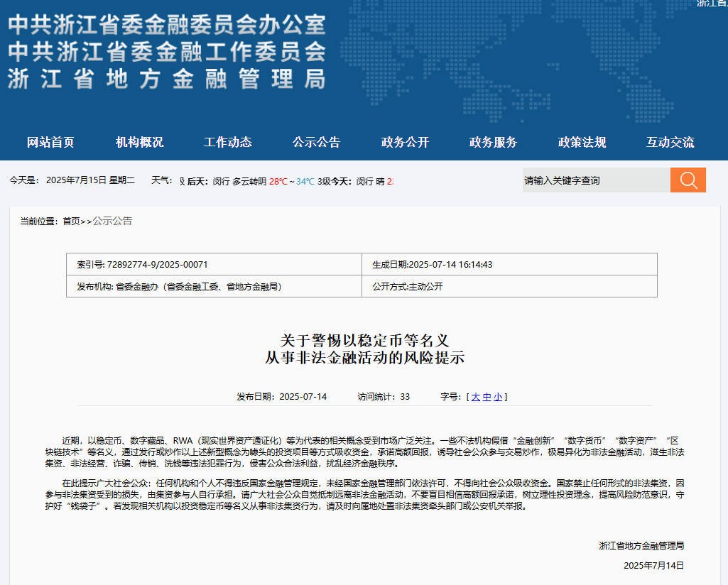Go to 机构概况 in the navigation bar

coord(139,142)
